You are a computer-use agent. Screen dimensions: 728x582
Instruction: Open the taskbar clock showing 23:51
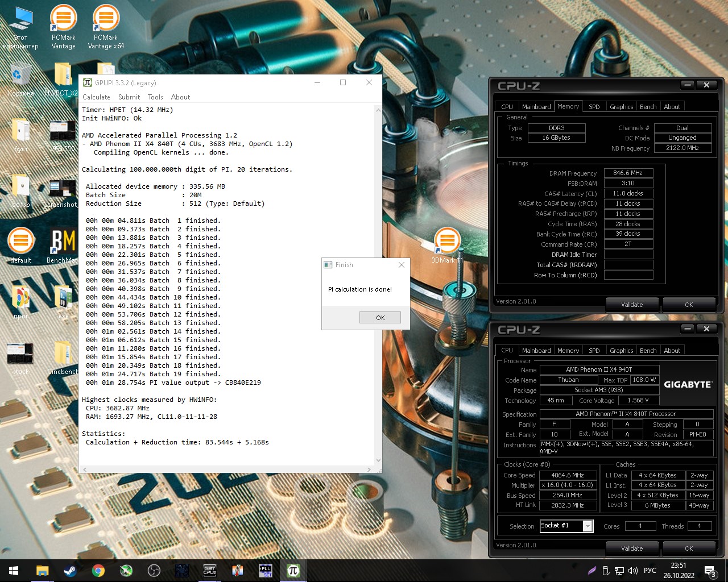click(x=679, y=571)
